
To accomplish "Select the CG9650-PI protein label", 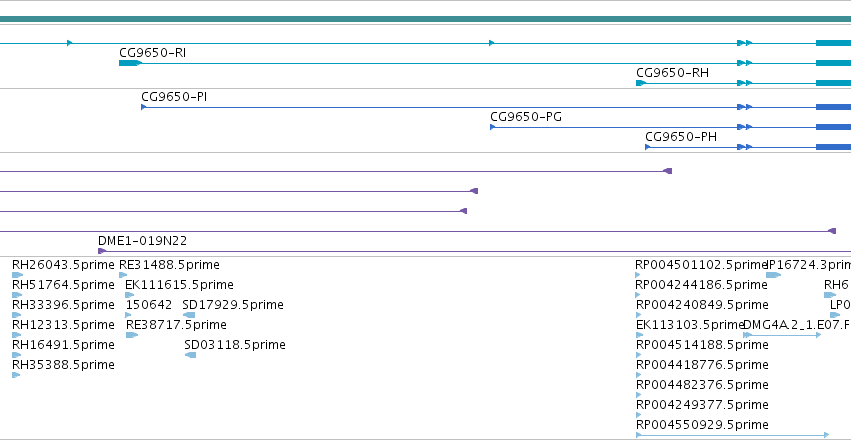I will coord(174,97).
